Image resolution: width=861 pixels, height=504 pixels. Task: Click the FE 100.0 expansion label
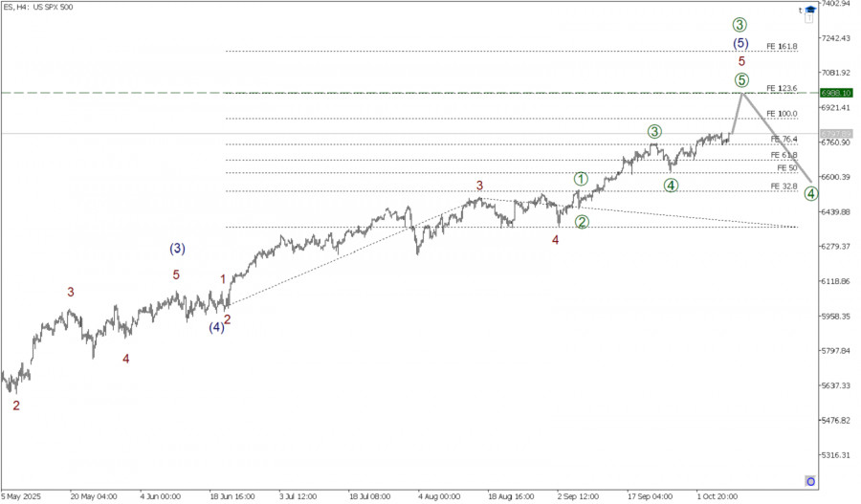tap(782, 114)
